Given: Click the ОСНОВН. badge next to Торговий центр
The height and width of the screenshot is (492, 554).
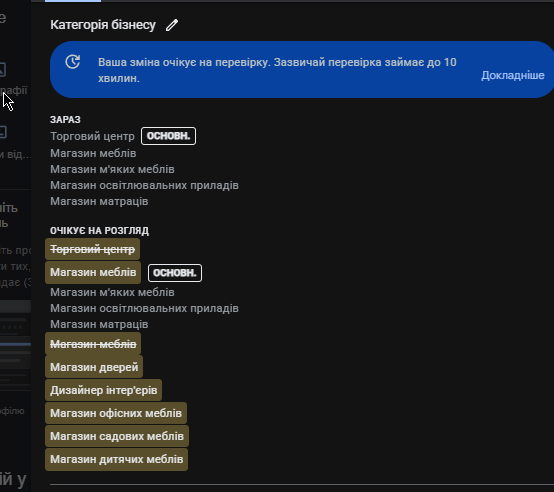Looking at the screenshot, I should [x=169, y=136].
